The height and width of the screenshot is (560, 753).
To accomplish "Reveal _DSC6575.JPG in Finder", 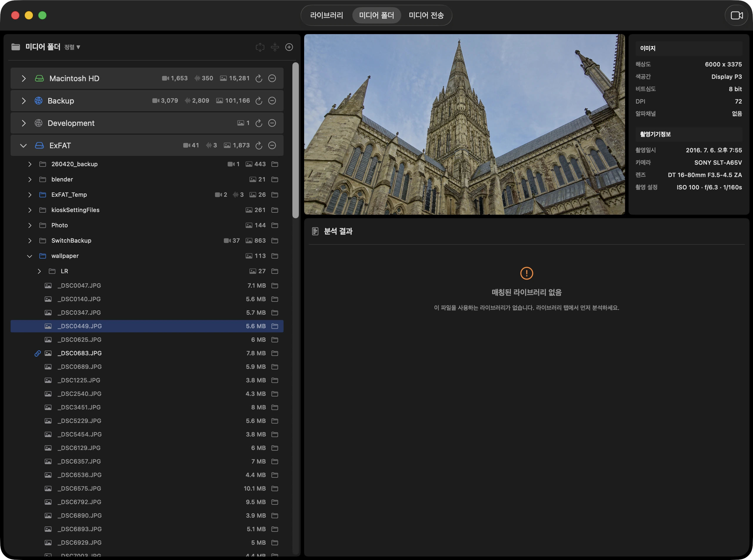I will 275,489.
